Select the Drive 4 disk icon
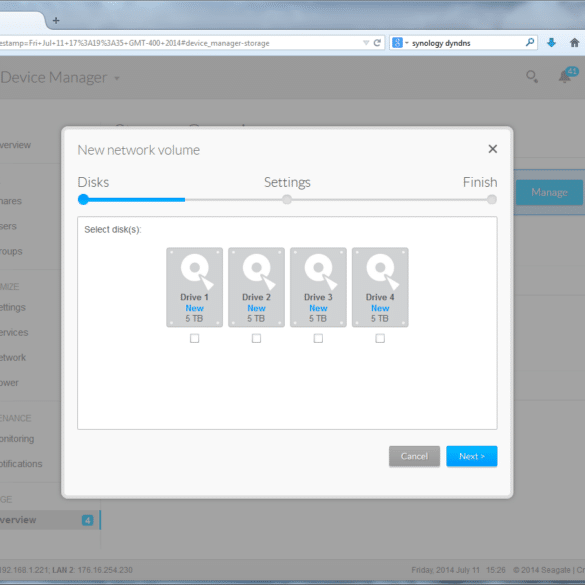 [380, 287]
